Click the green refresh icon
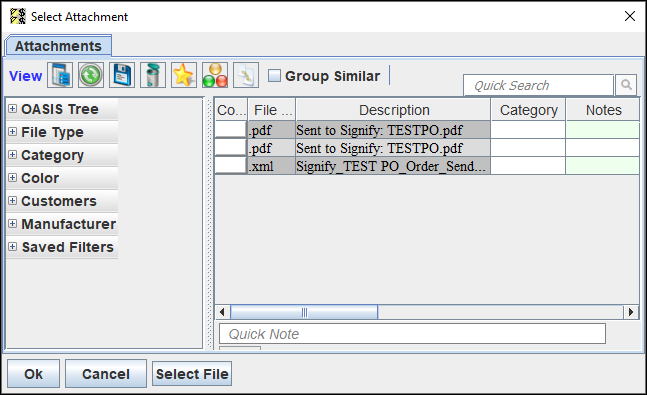 click(91, 75)
